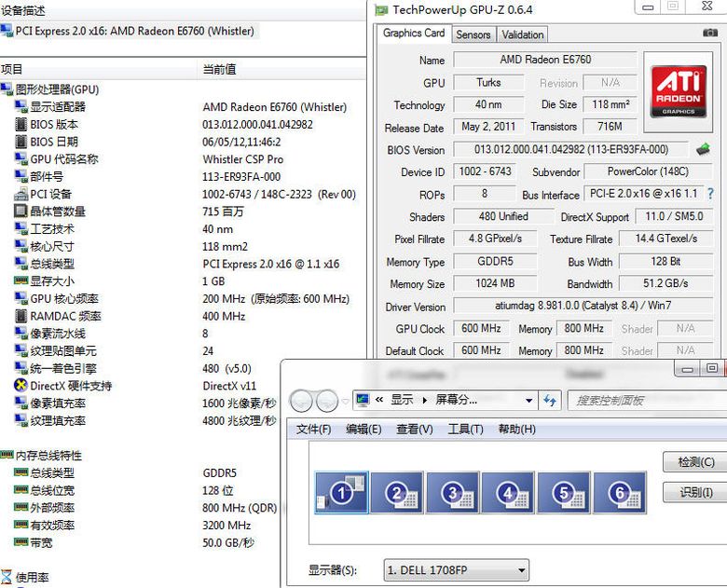Open the recent pages dropdown by nav arrows
The image size is (727, 588).
tap(345, 401)
